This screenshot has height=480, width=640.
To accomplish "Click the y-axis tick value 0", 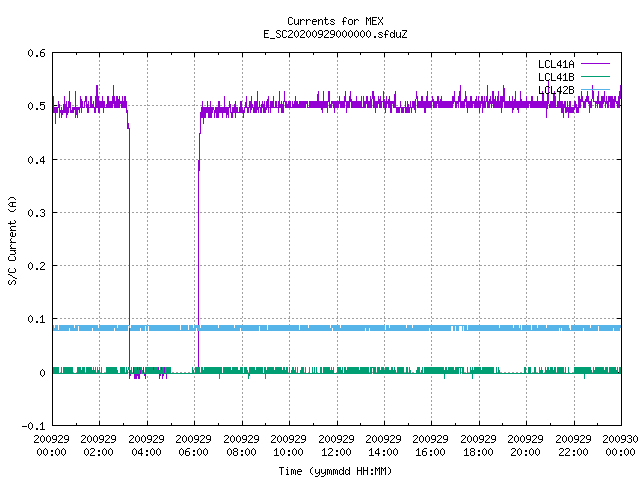I will tap(42, 373).
